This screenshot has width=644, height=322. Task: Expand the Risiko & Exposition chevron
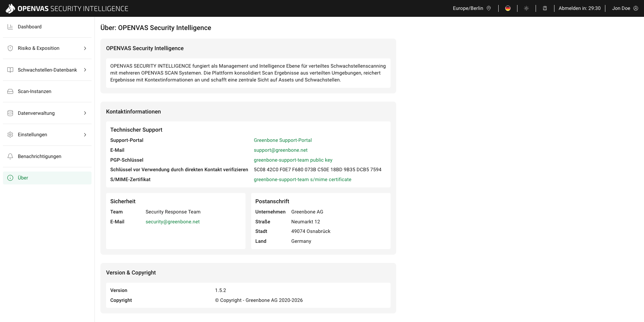click(85, 48)
